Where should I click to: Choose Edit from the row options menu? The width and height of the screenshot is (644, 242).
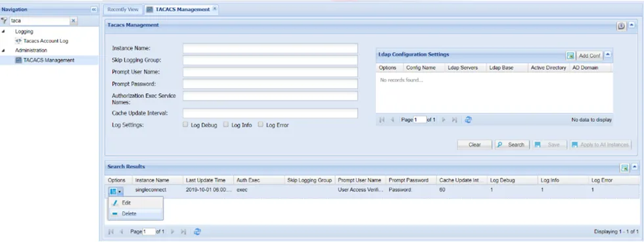(x=135, y=203)
